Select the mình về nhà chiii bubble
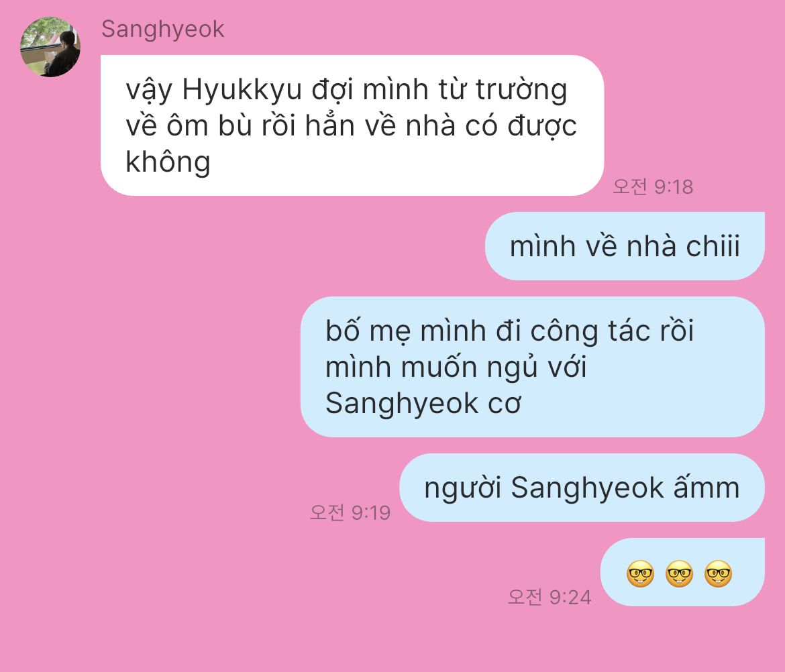Viewport: 785px width, 672px height. [624, 245]
